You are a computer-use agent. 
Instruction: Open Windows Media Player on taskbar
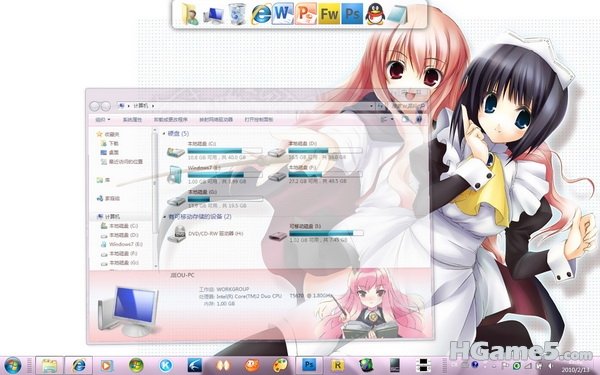click(107, 365)
